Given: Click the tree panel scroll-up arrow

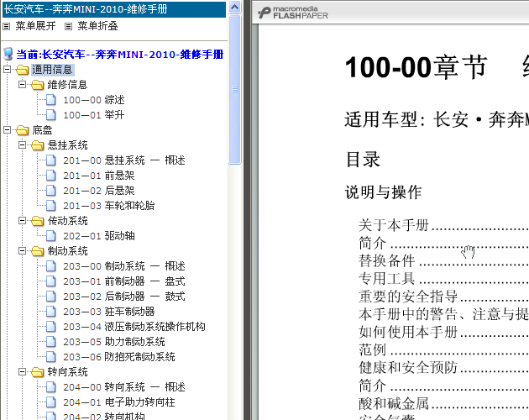Looking at the screenshot, I should tap(234, 7).
